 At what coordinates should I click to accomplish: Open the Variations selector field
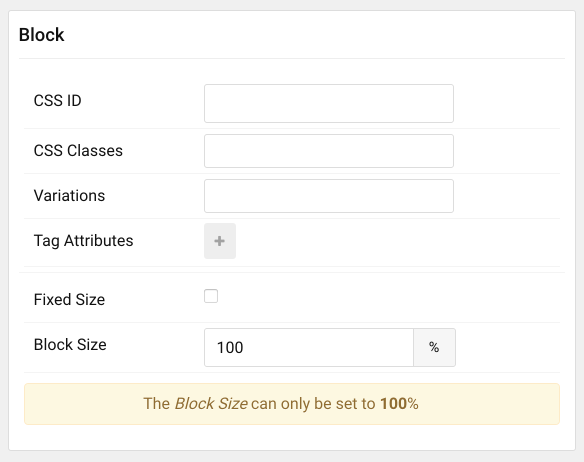click(x=329, y=196)
